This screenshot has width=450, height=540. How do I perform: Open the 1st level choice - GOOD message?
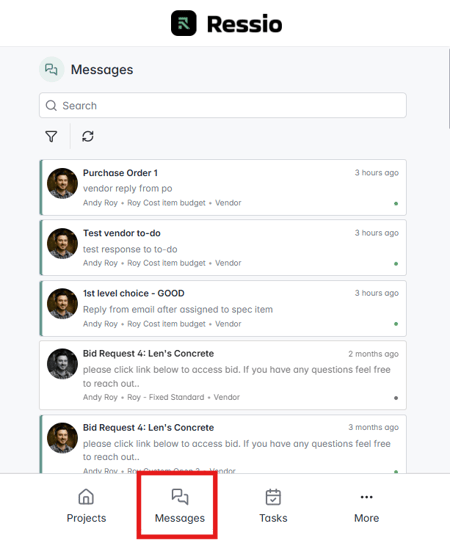point(223,308)
